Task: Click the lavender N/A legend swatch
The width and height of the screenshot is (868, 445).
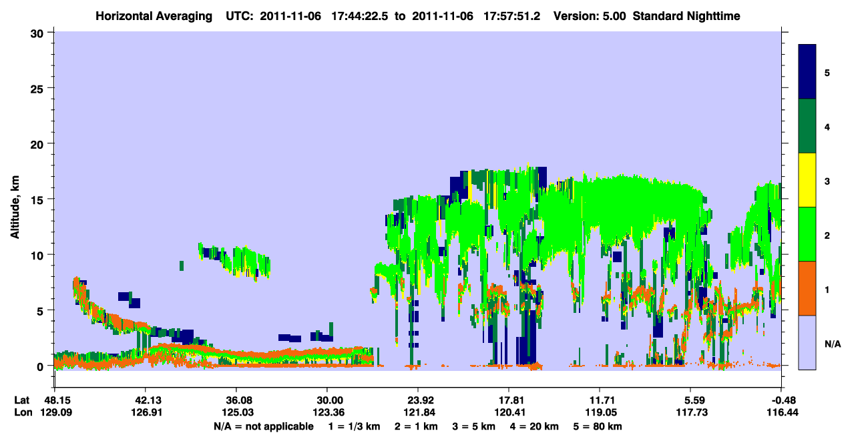Action: pyautogui.click(x=808, y=342)
